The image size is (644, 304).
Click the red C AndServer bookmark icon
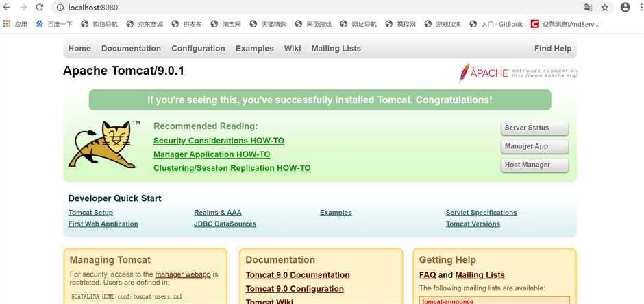tap(534, 24)
